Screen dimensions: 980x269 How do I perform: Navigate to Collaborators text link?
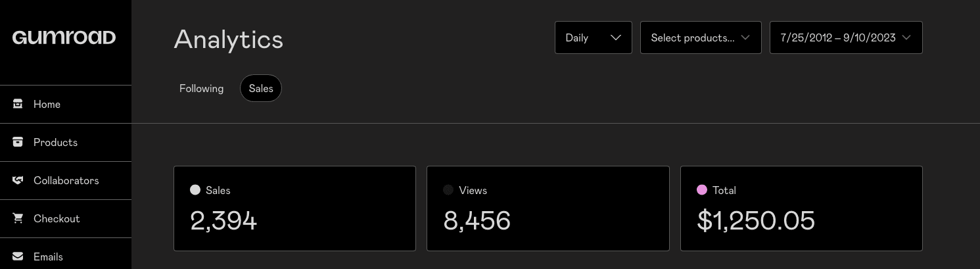66,180
